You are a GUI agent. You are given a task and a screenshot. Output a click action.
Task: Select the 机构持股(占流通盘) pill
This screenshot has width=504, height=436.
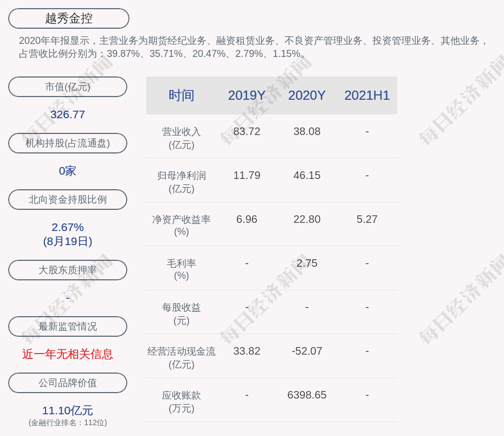[x=68, y=143]
